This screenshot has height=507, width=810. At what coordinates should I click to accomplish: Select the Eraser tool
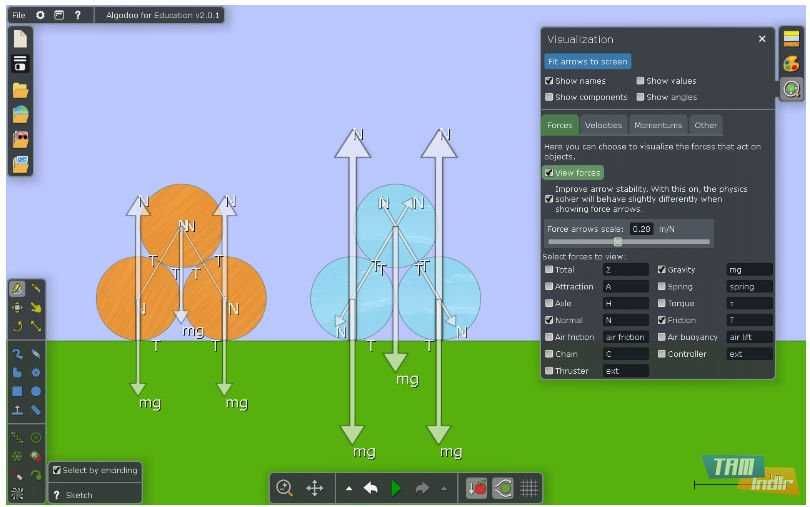pos(36,354)
